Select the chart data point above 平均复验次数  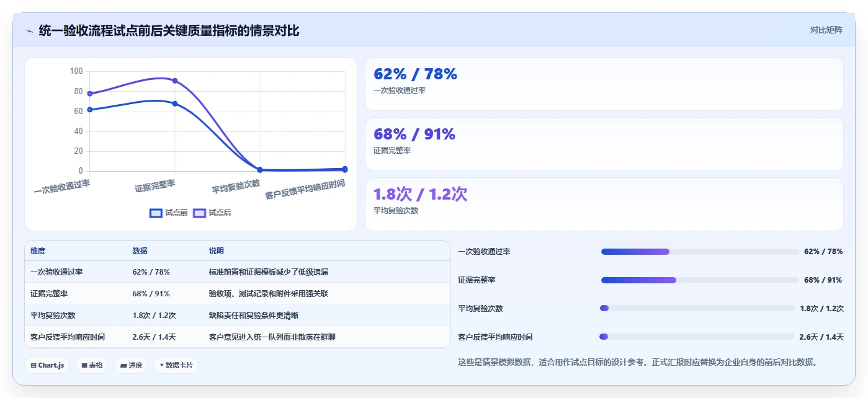pyautogui.click(x=260, y=170)
